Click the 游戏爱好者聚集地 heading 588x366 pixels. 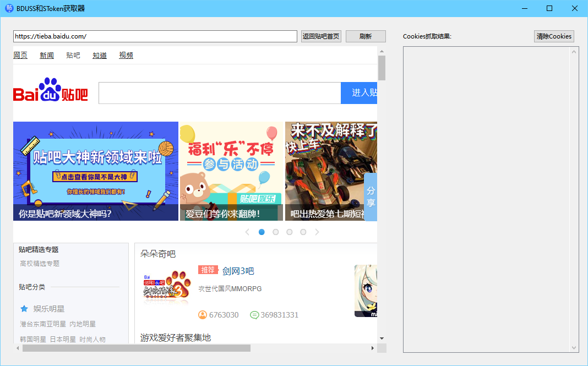click(x=176, y=337)
